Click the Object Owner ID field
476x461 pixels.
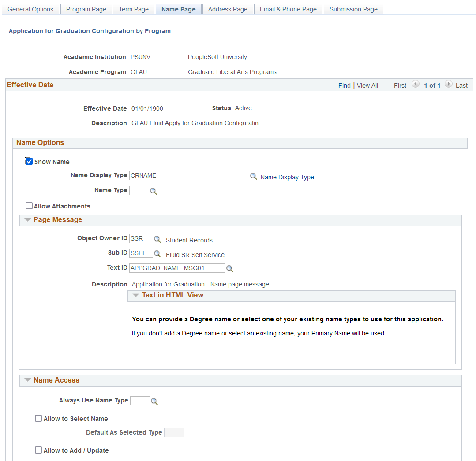point(141,238)
